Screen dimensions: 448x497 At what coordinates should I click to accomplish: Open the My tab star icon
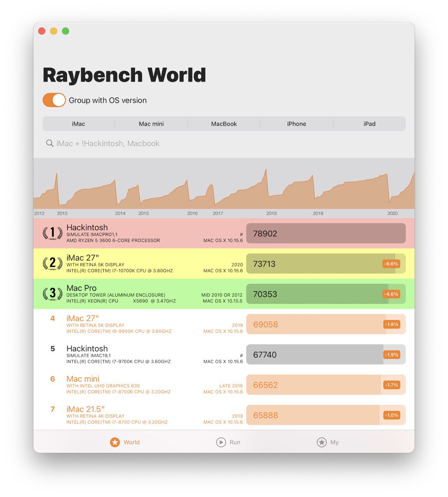point(322,442)
